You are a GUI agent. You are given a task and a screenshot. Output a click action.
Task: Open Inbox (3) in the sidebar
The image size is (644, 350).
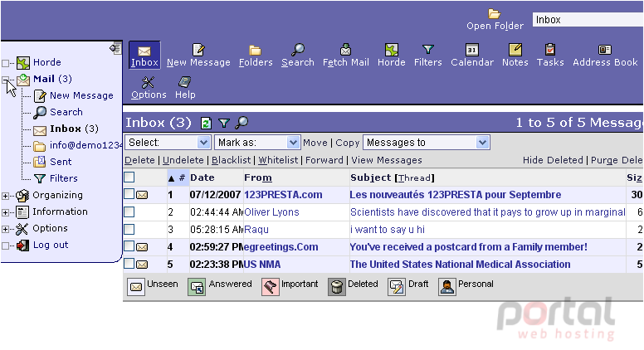point(74,129)
